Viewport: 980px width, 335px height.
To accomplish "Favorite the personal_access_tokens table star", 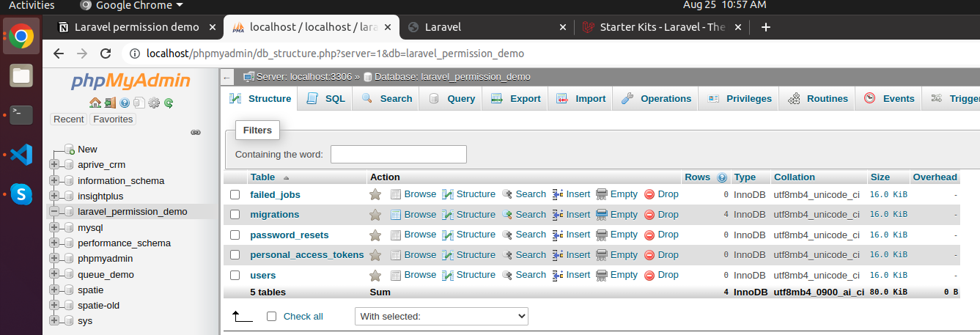I will coord(375,255).
